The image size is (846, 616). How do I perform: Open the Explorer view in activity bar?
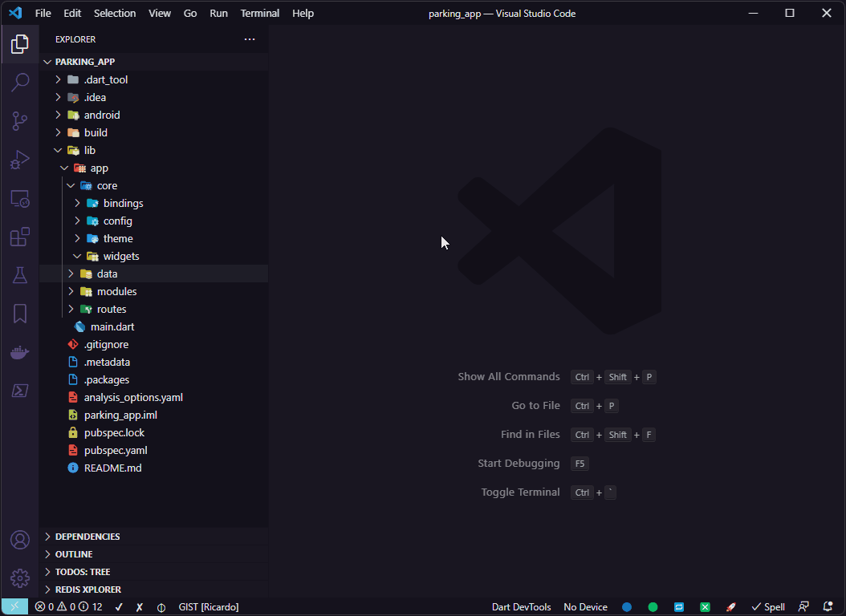(20, 43)
